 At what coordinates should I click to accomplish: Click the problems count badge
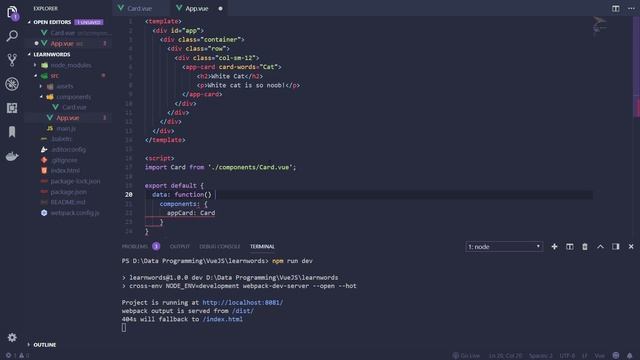[x=156, y=246]
